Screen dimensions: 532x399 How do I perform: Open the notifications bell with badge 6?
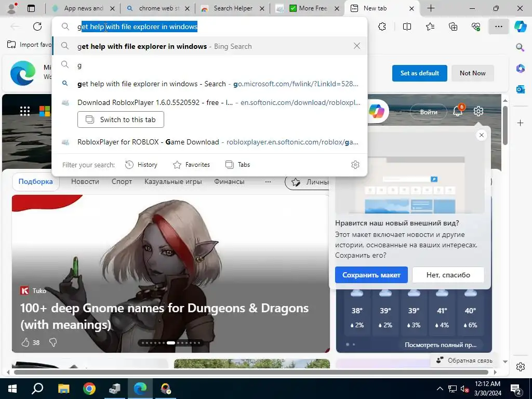tap(458, 111)
